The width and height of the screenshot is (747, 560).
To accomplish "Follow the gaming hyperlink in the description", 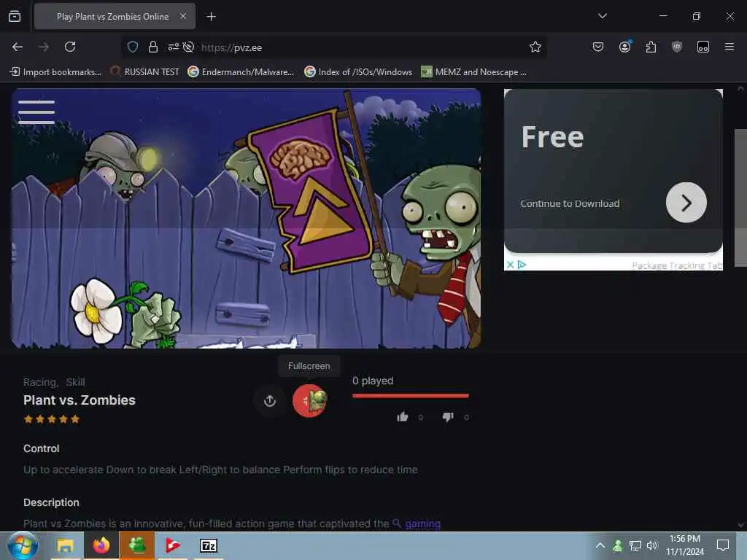I will [x=422, y=524].
